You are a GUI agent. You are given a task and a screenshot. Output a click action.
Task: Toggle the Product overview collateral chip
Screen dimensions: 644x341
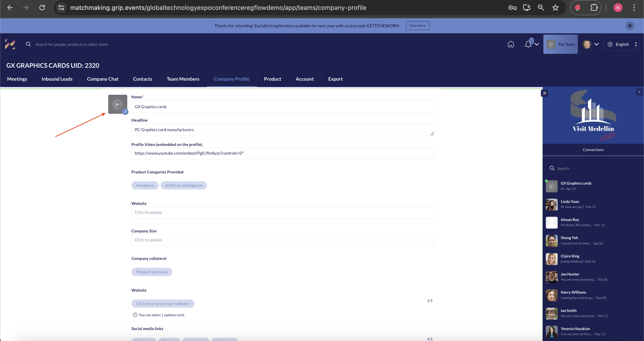click(152, 272)
